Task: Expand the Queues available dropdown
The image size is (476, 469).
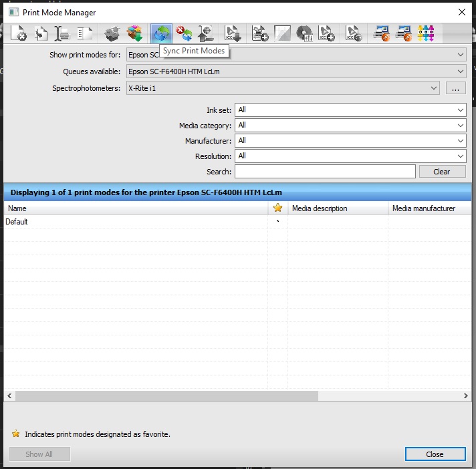Action: [x=296, y=71]
